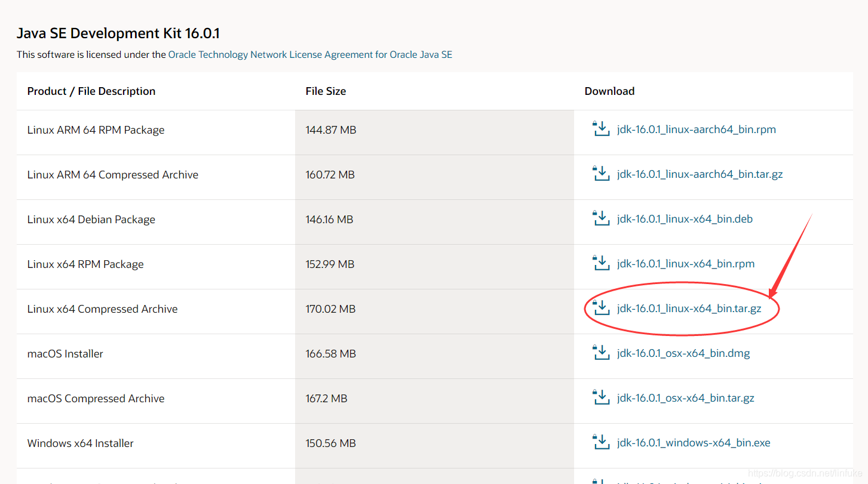Click download icon for linux-aarch64 rpm

pyautogui.click(x=601, y=128)
